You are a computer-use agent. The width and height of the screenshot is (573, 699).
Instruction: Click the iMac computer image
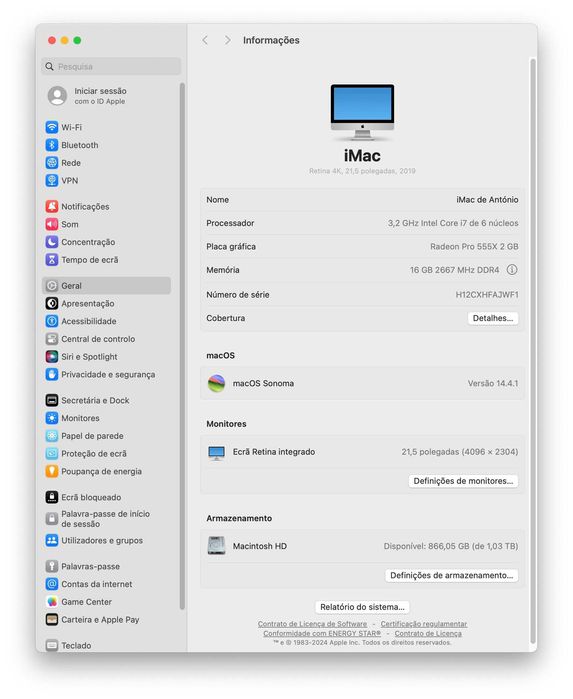(362, 112)
